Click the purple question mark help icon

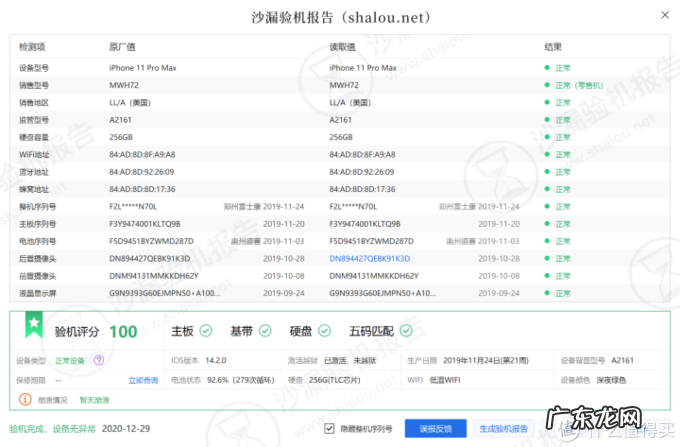pos(99,360)
